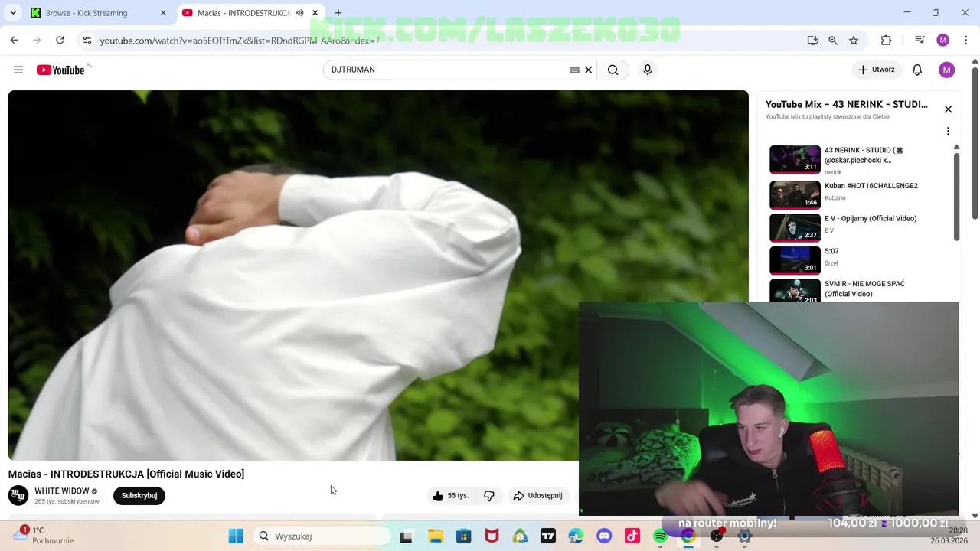Open the Chrome profile avatar
The image size is (980, 551).
[943, 41]
